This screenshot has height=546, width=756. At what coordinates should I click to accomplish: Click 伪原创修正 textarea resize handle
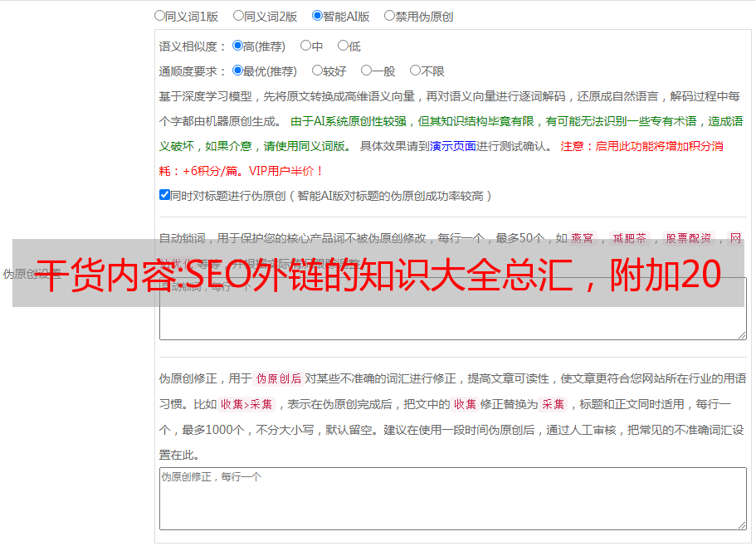[x=742, y=526]
